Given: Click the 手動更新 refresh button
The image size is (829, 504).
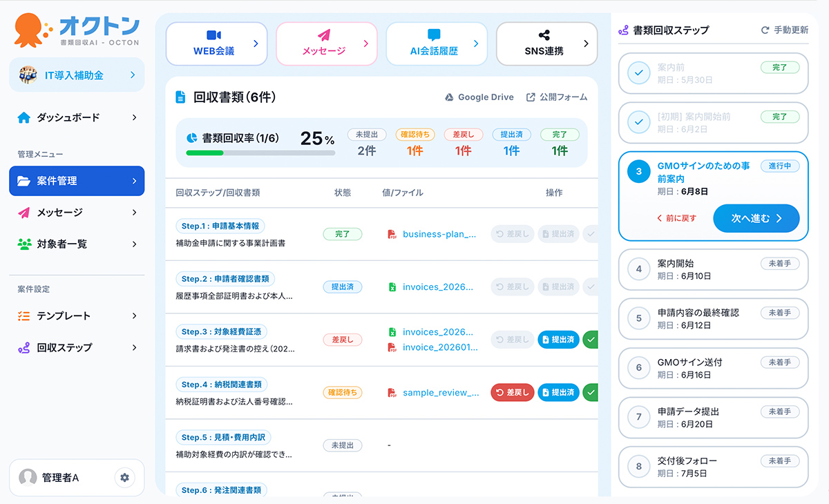Looking at the screenshot, I should [784, 30].
